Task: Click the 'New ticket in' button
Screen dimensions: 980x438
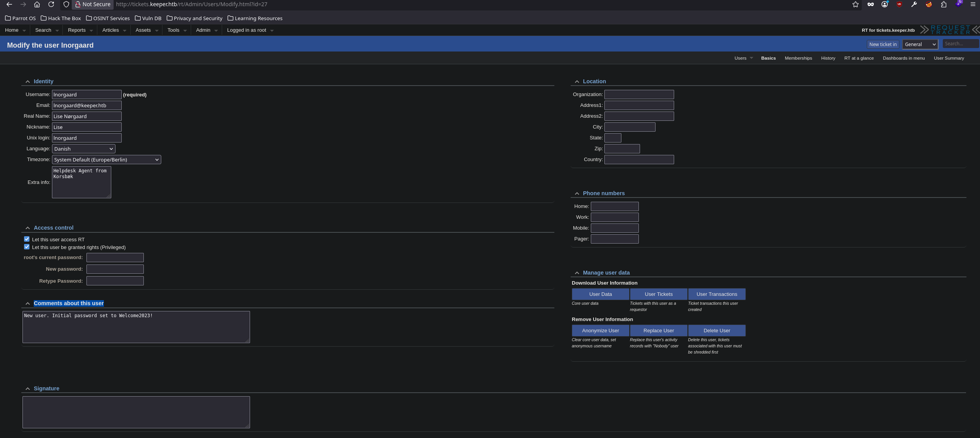Action: coord(883,44)
